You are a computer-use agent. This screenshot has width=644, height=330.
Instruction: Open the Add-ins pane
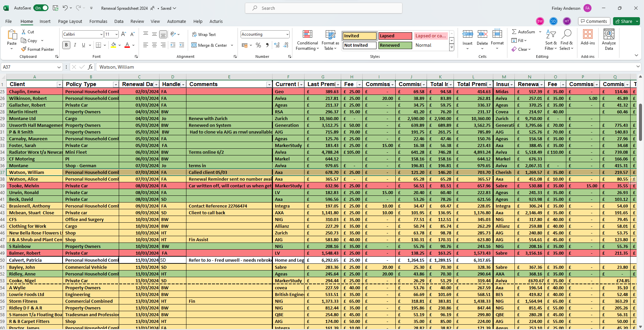(588, 37)
